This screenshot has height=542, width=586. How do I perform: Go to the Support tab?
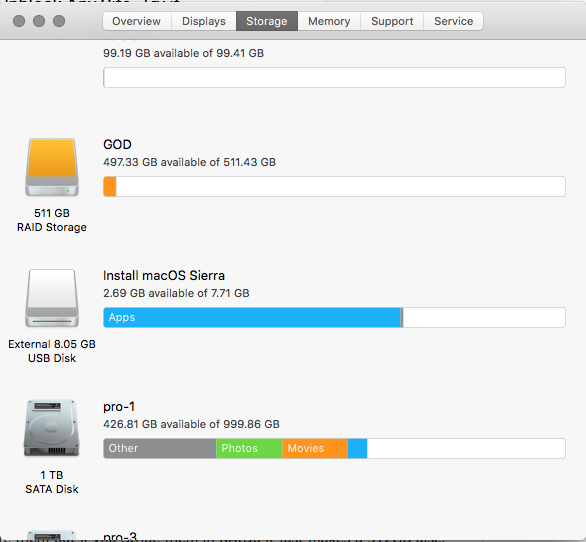[x=392, y=21]
